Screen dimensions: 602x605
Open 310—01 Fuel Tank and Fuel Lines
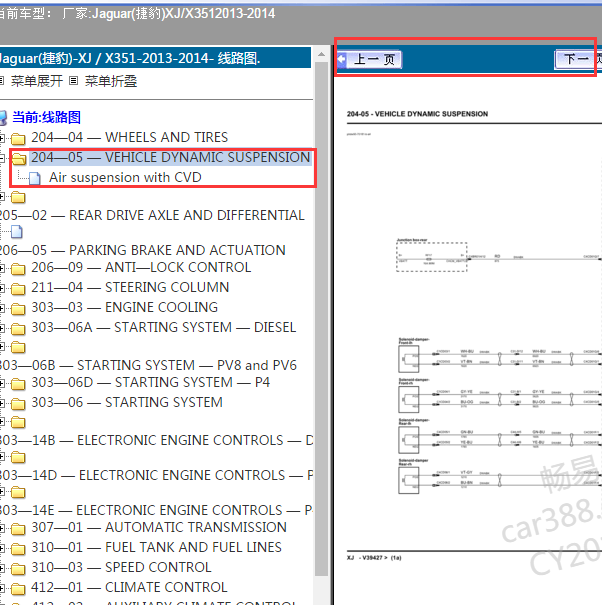pos(156,548)
